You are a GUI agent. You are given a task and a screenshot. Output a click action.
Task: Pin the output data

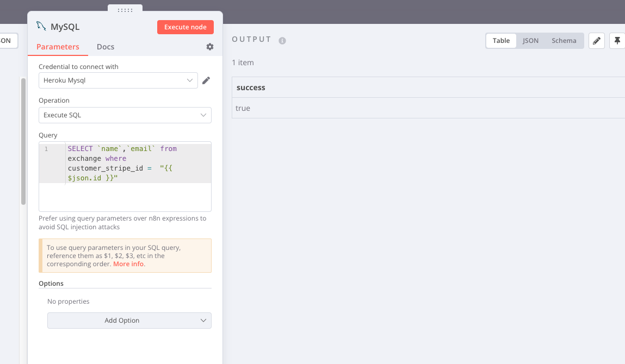click(617, 41)
